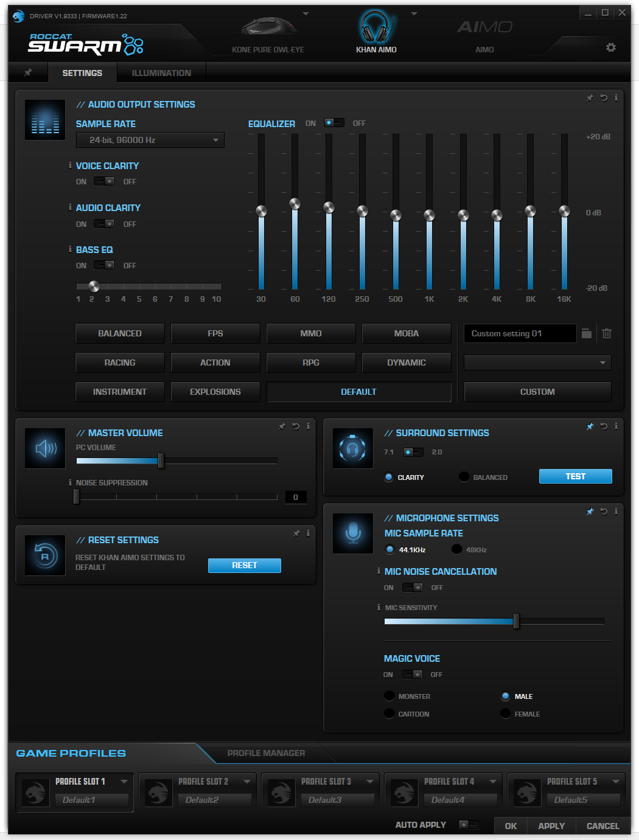Click the Voice Clarity info icon
639x840 pixels.
[x=70, y=165]
